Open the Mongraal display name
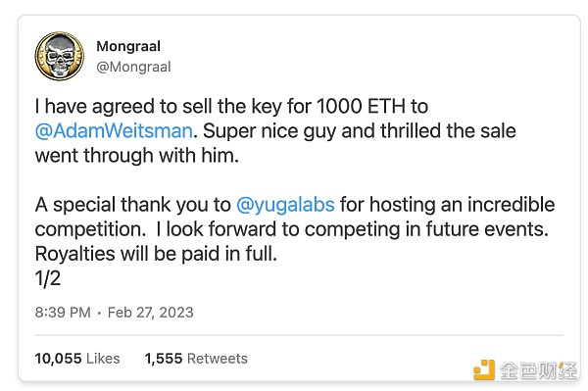 tap(128, 46)
